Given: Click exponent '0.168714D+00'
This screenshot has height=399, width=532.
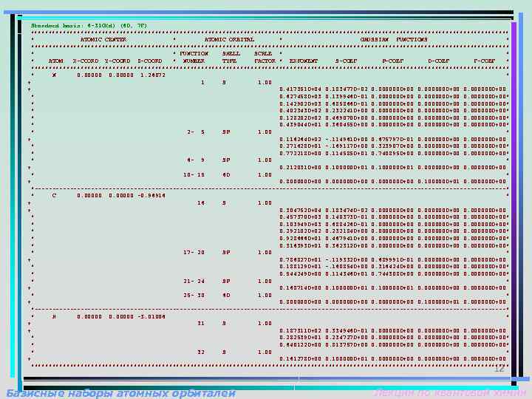Looking at the screenshot, I should coord(300,288).
